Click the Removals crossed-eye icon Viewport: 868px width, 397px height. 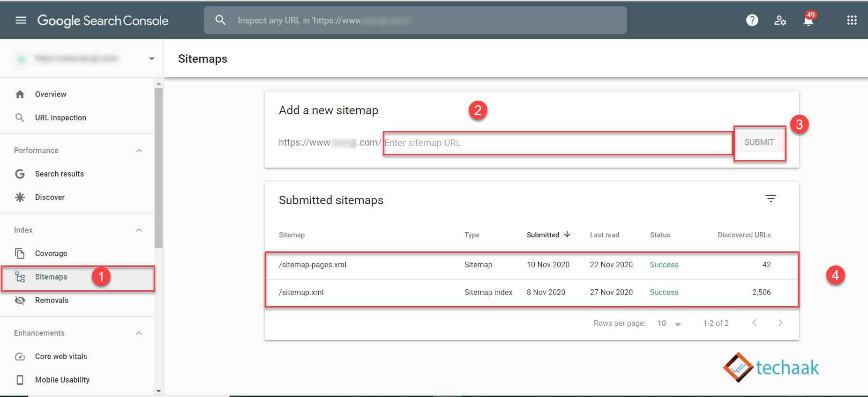pyautogui.click(x=20, y=300)
